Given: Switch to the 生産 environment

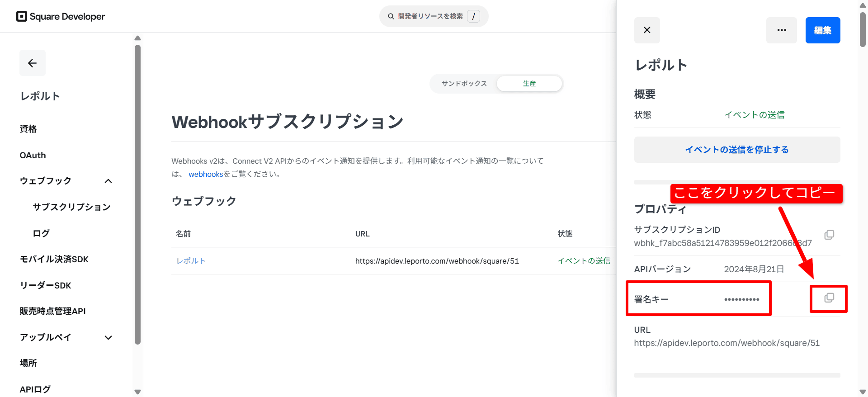Looking at the screenshot, I should pos(529,84).
